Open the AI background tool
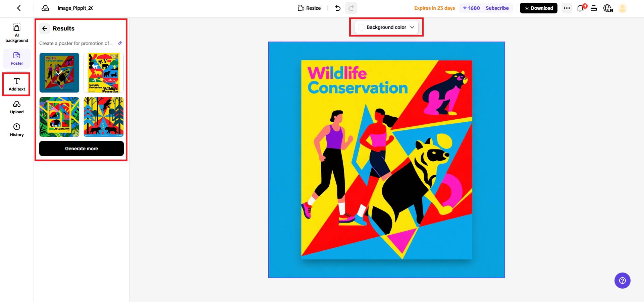The image size is (644, 302). pos(17,33)
